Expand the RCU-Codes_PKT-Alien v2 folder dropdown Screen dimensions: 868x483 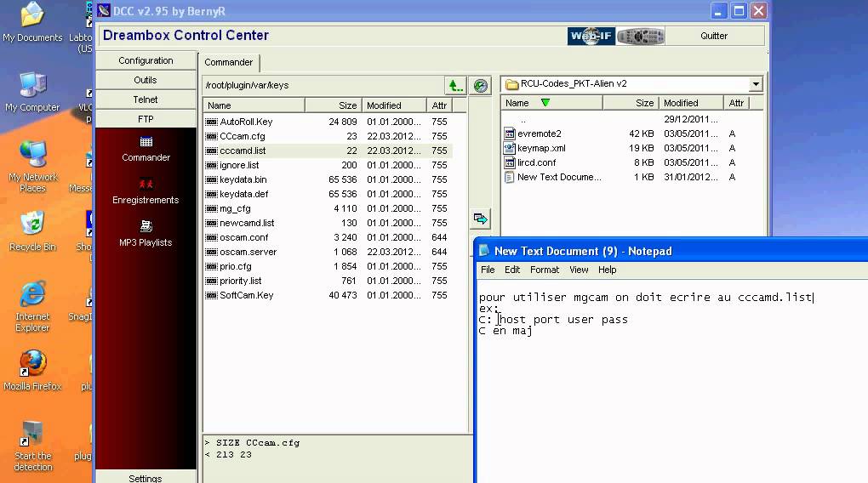click(756, 84)
